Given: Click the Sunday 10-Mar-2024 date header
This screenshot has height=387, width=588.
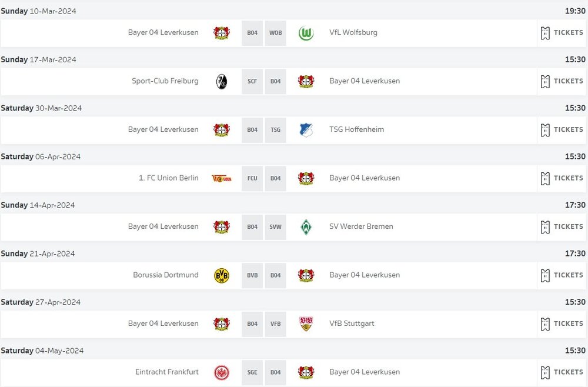Looking at the screenshot, I should coord(37,11).
